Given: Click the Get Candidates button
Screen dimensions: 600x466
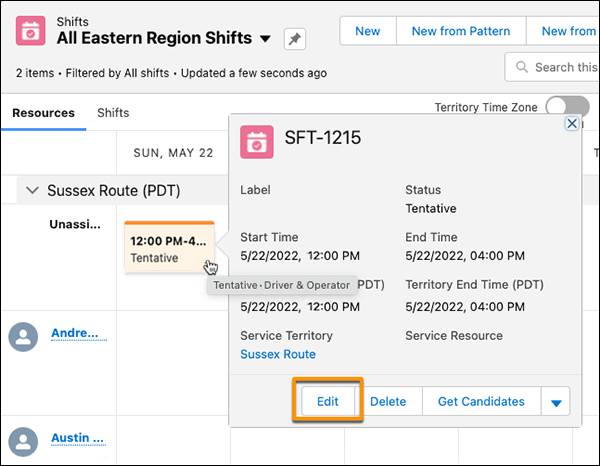Looking at the screenshot, I should pos(481,401).
